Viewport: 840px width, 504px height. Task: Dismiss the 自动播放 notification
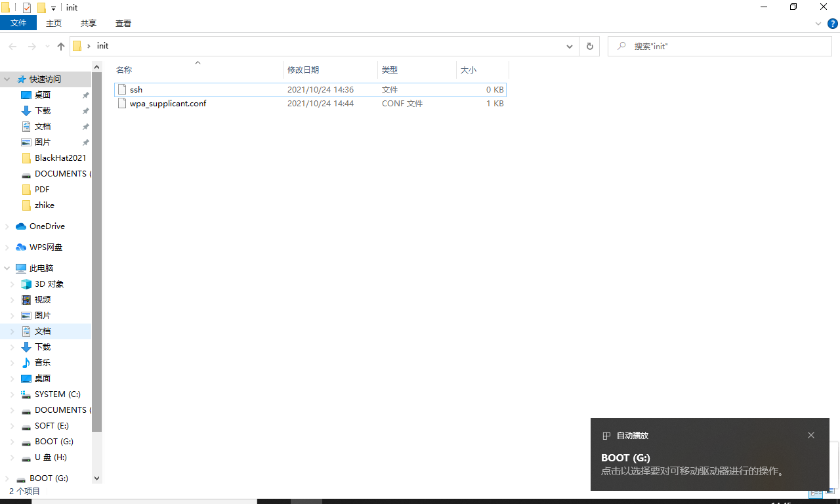811,435
